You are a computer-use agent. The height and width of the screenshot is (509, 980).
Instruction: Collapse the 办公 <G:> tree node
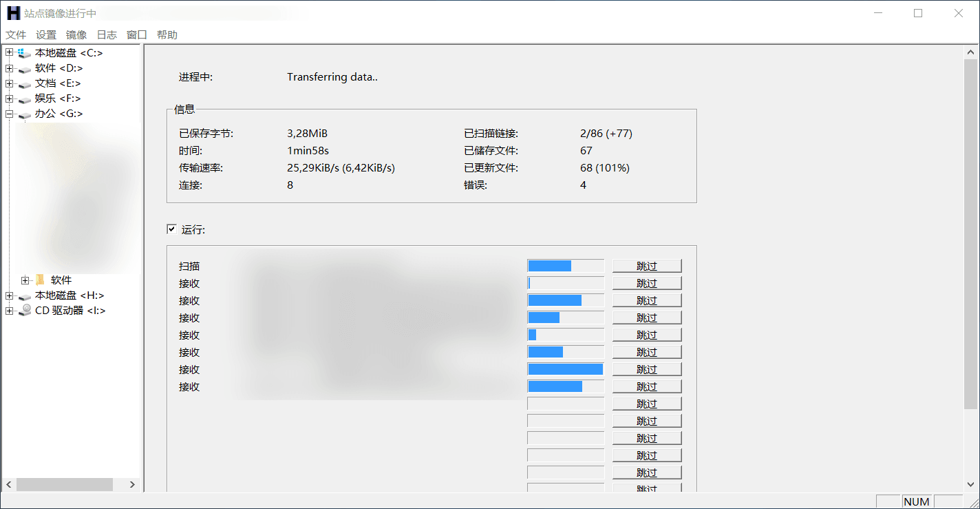tap(9, 113)
